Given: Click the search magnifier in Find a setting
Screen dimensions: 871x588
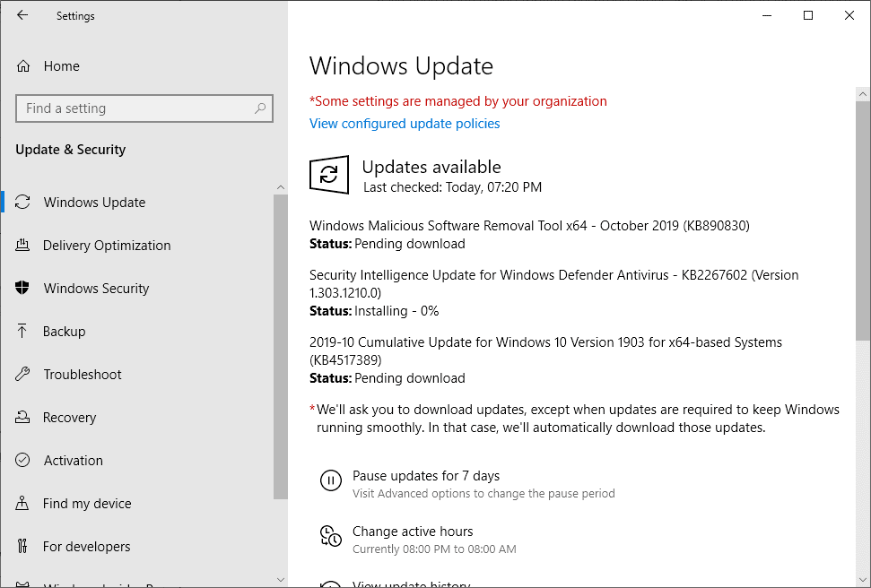Looking at the screenshot, I should (x=260, y=108).
